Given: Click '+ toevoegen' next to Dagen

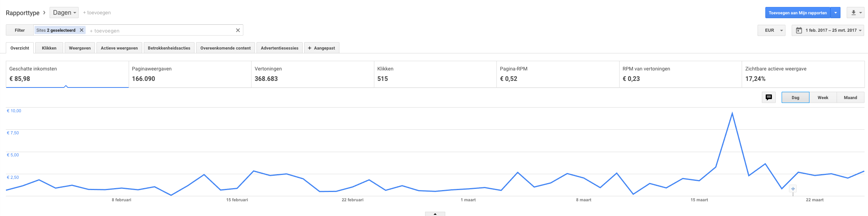Looking at the screenshot, I should point(97,13).
